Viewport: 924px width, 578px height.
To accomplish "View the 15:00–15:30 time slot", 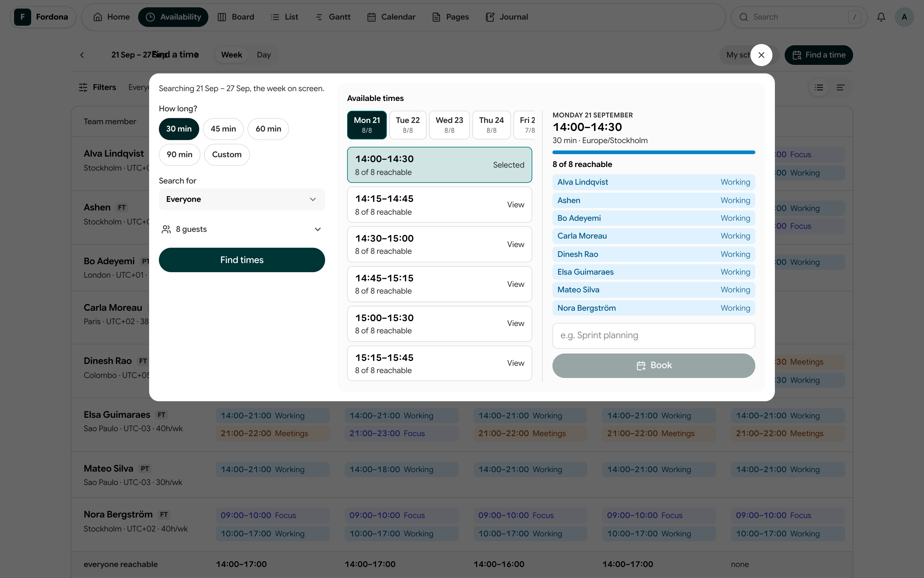I will tap(439, 324).
